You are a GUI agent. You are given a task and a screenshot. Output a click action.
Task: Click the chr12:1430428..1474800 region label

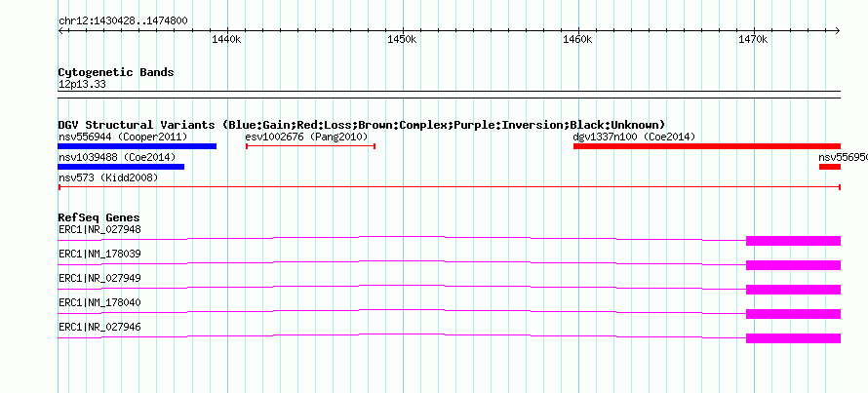click(123, 21)
